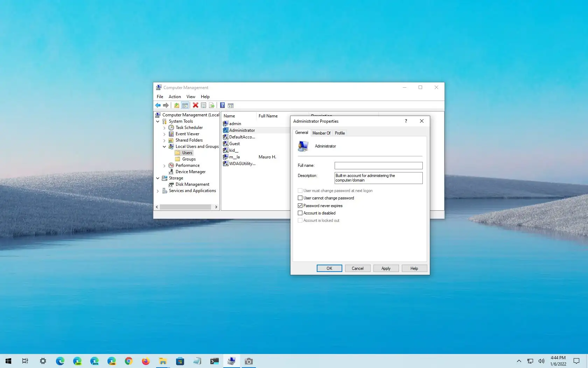The width and height of the screenshot is (588, 368).
Task: Click the Task Scheduler clock icon
Action: point(171,128)
